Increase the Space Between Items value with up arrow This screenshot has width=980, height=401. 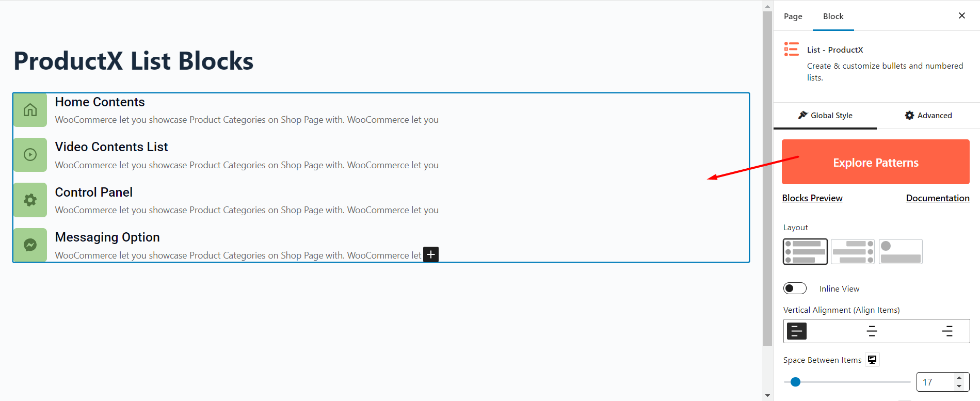[959, 378]
